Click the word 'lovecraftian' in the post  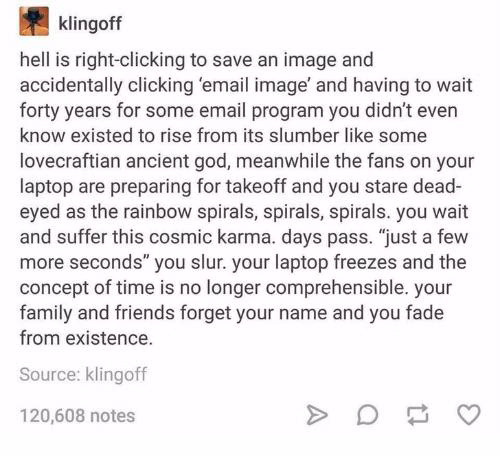pos(70,161)
